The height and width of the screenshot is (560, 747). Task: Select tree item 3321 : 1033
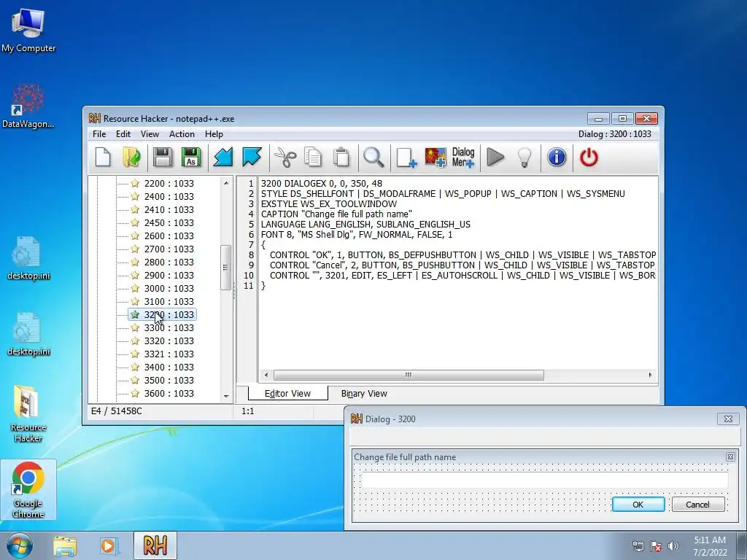169,354
